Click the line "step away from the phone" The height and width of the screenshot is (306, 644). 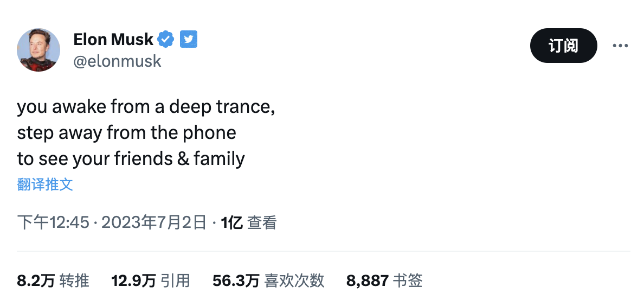tap(126, 132)
